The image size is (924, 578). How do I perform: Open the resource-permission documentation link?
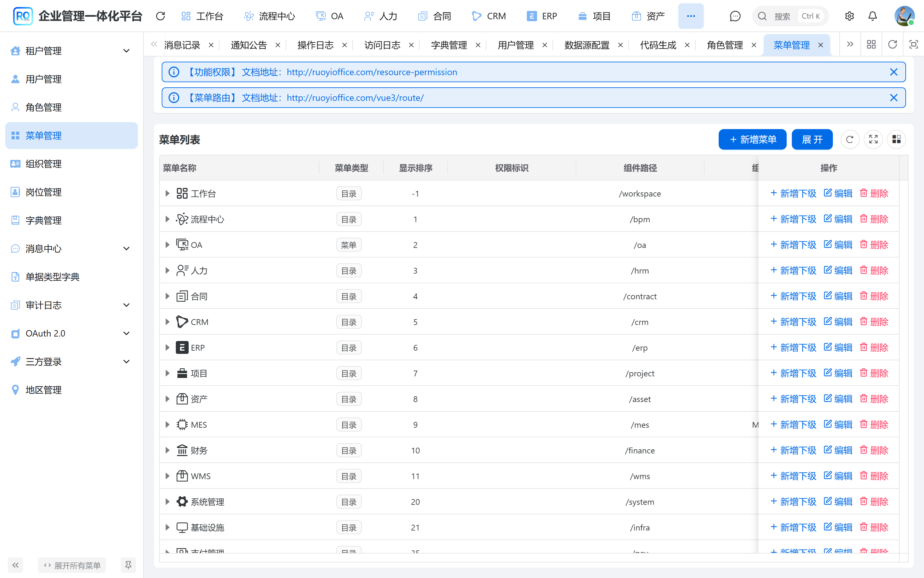372,72
